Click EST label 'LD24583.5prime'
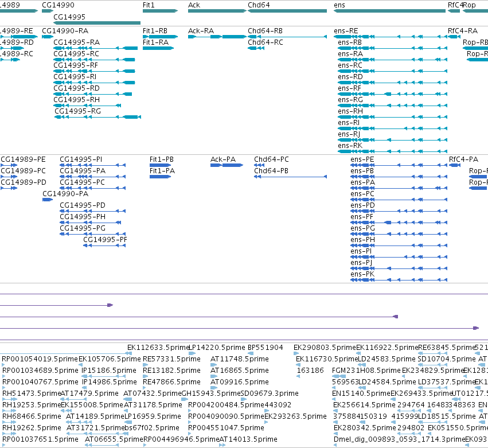 (x=387, y=359)
